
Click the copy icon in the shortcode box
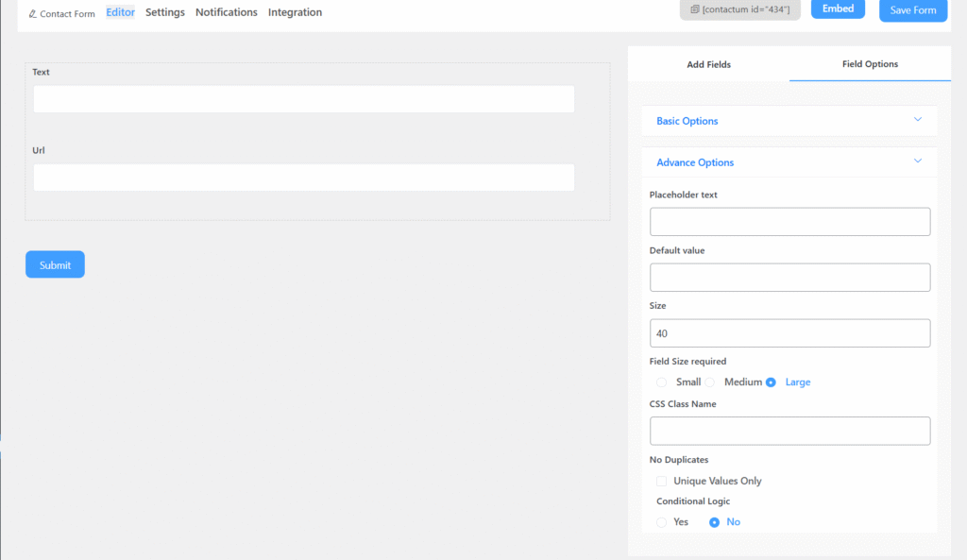(x=695, y=9)
